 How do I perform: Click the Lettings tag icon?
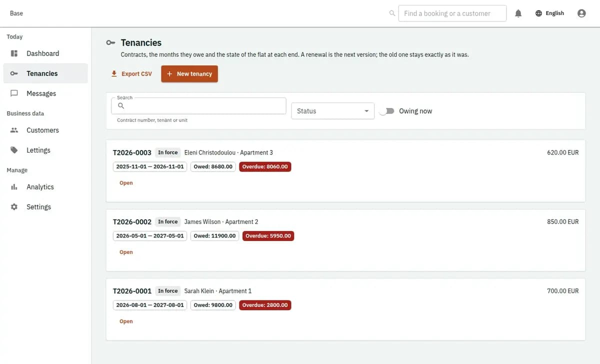click(x=14, y=150)
